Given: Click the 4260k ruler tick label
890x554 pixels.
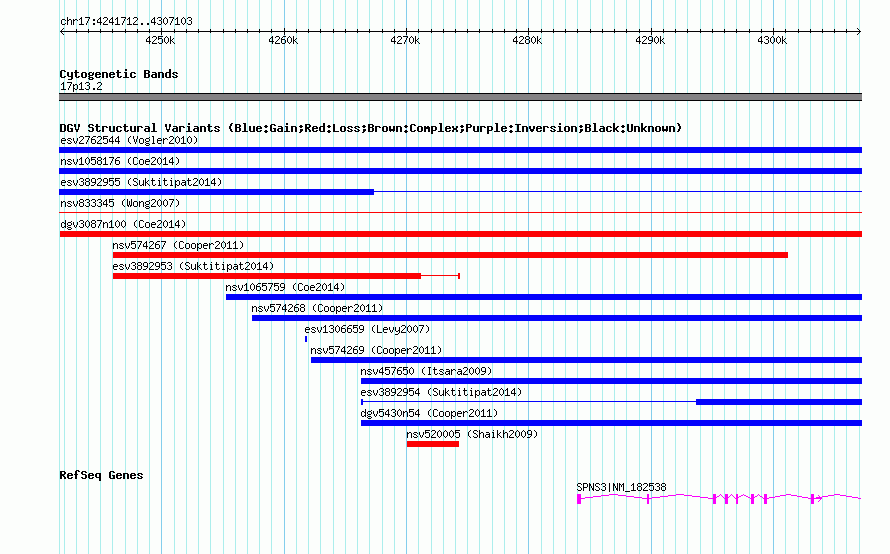Looking at the screenshot, I should 283,40.
